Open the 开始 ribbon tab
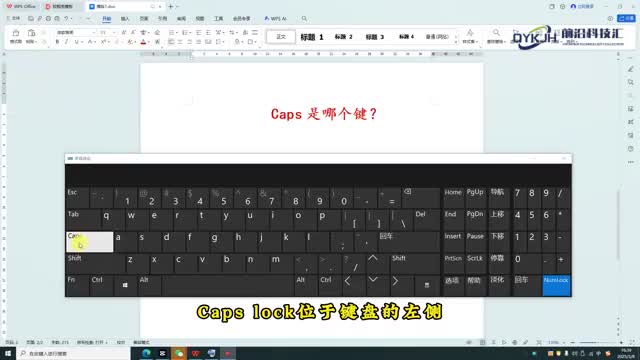640x360 pixels. coord(107,18)
